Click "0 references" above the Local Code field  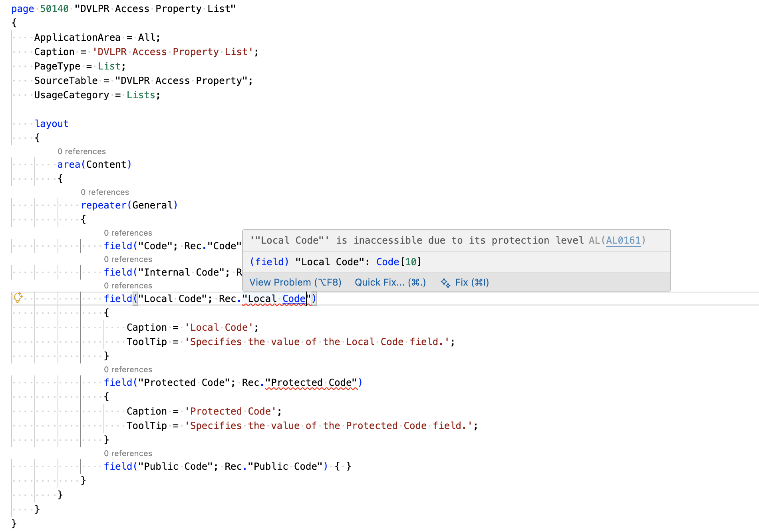point(128,286)
